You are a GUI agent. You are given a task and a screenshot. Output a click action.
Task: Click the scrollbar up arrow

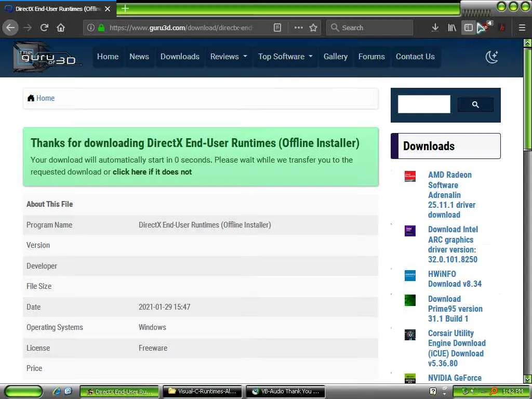point(527,43)
